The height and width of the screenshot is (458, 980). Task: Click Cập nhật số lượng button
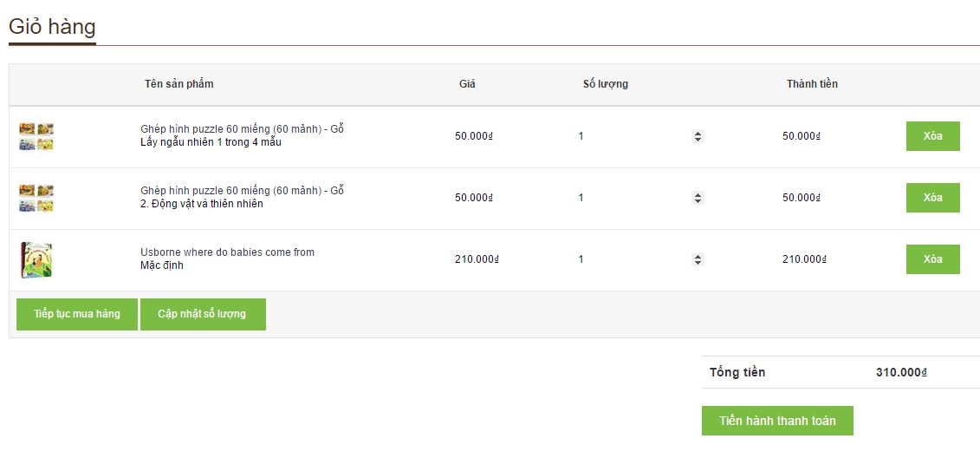[x=202, y=314]
